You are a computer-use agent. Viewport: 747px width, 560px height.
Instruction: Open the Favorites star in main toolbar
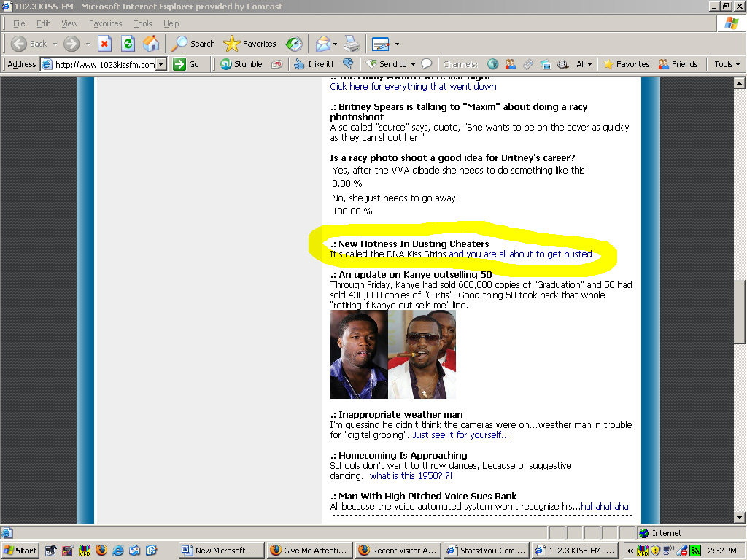250,44
